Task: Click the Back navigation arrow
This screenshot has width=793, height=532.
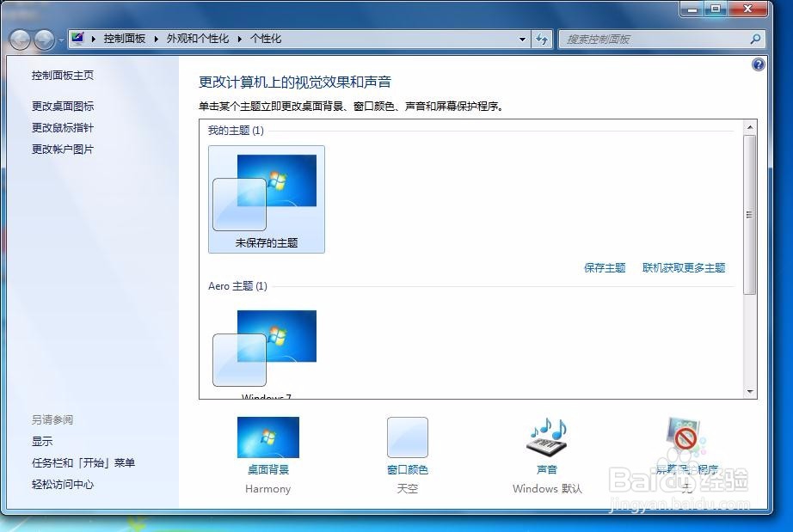Action: 20,40
